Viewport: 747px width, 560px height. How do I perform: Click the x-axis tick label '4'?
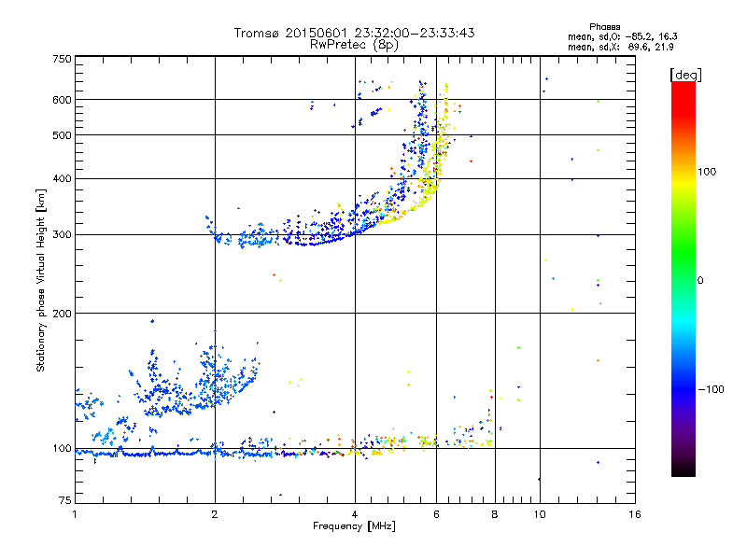pyautogui.click(x=355, y=514)
